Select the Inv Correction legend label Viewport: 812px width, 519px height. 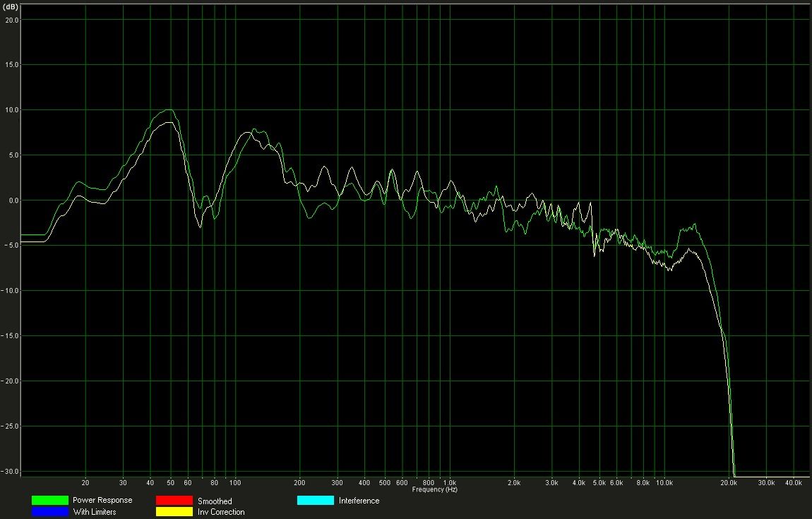[x=221, y=512]
